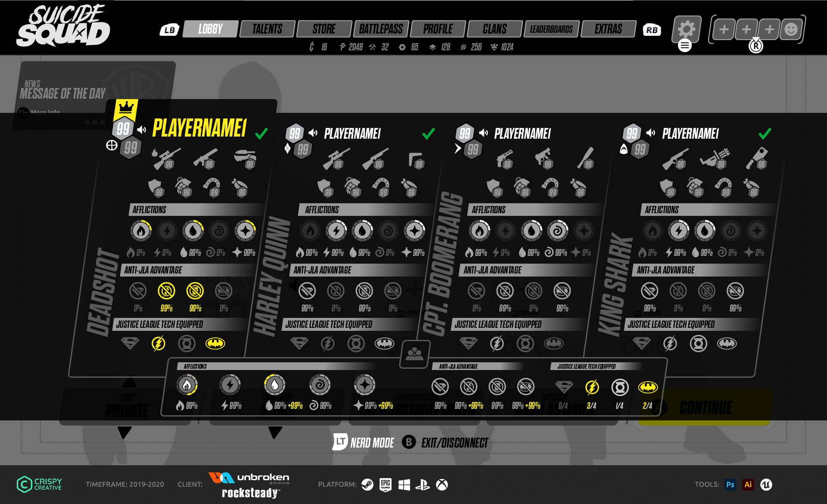Click Deadshot's yellow Batman tech icon

(215, 343)
